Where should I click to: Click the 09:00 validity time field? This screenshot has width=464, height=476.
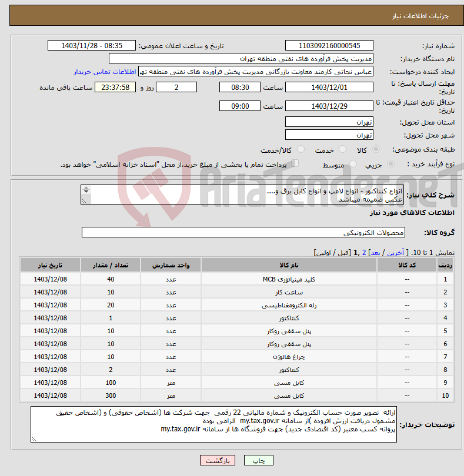click(240, 106)
